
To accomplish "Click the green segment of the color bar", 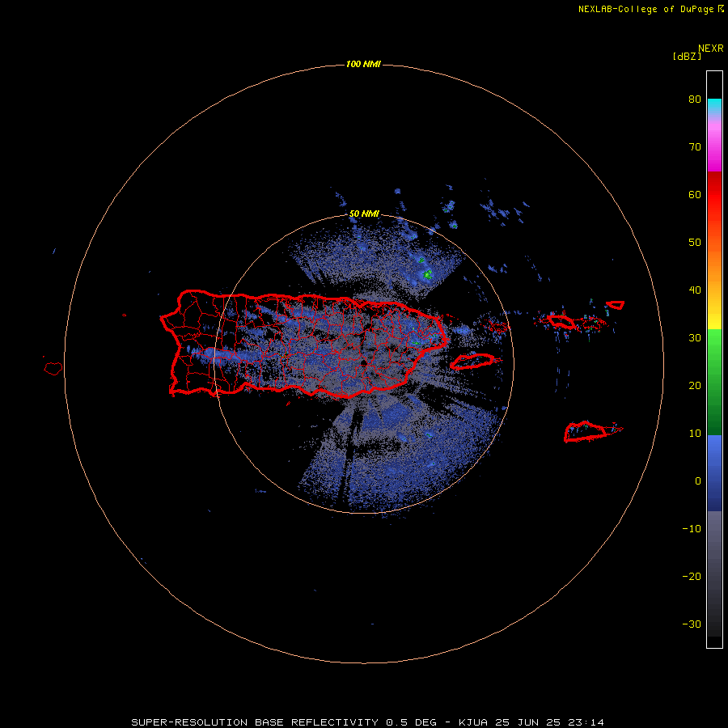I will pos(714,382).
